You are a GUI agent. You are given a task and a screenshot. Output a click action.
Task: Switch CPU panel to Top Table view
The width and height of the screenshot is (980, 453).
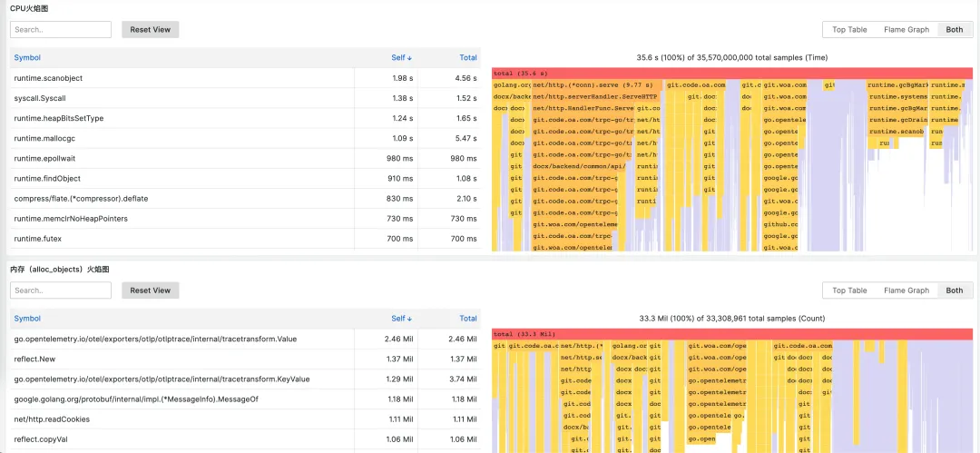coord(849,29)
